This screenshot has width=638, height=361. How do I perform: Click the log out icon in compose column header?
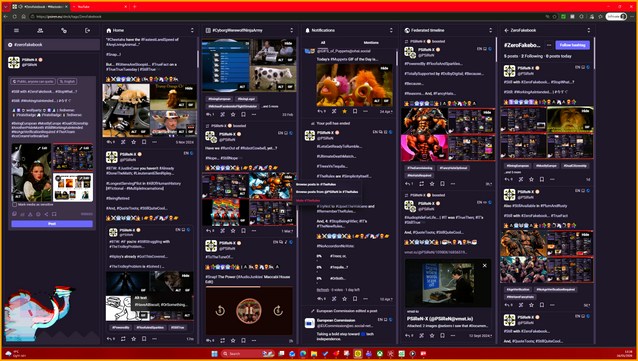tap(87, 31)
